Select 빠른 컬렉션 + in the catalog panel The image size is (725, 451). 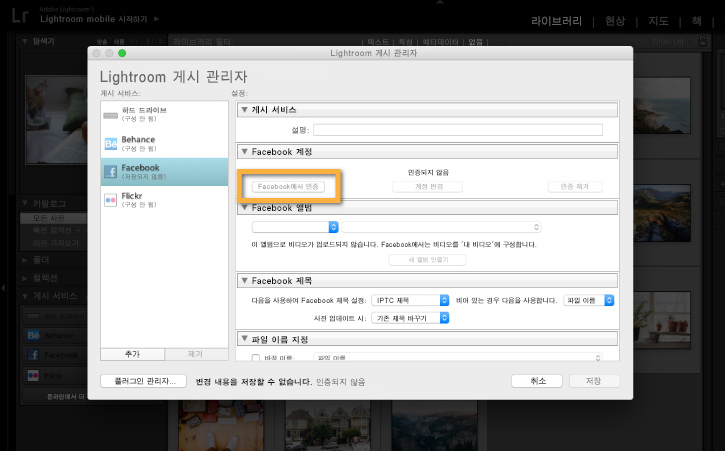[56, 230]
